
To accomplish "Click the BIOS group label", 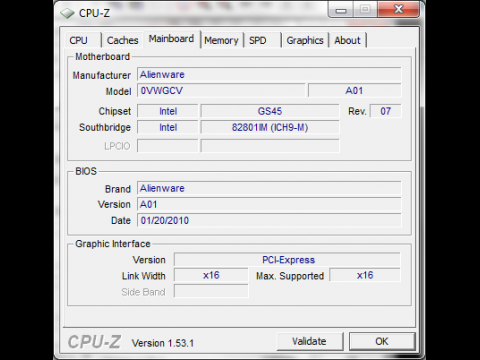I will pyautogui.click(x=86, y=171).
